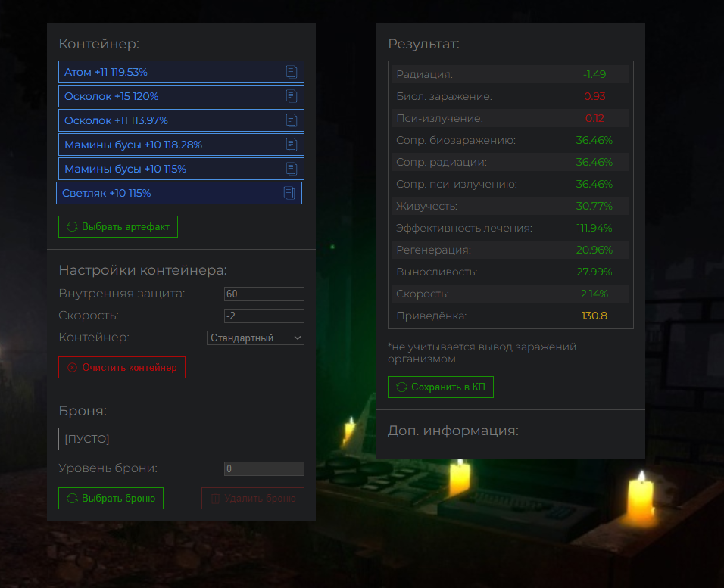The width and height of the screenshot is (724, 588).
Task: Click the Биол. заражение value 0.93
Action: click(x=594, y=96)
